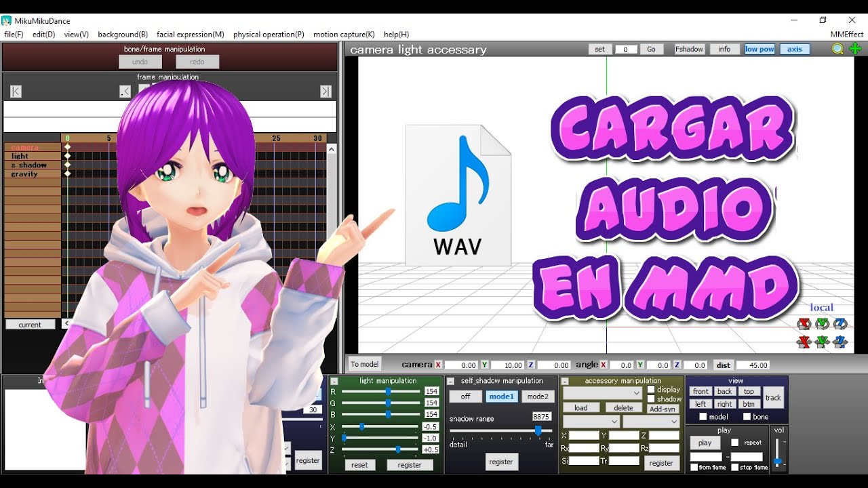Click the red X-axis move icon
Viewport: 868px width, 488px height.
[x=804, y=342]
